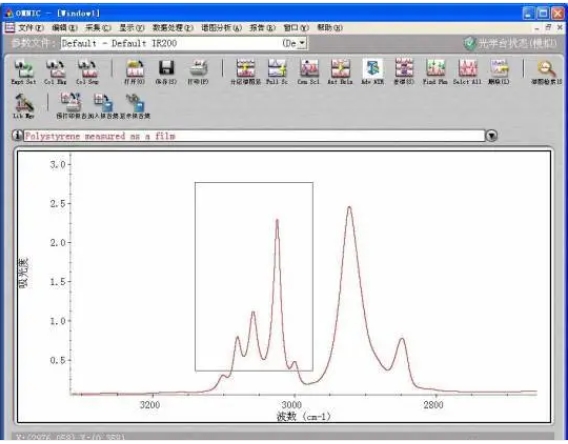
Task: Open the spectrum search magnifier icon
Action: coord(547,71)
